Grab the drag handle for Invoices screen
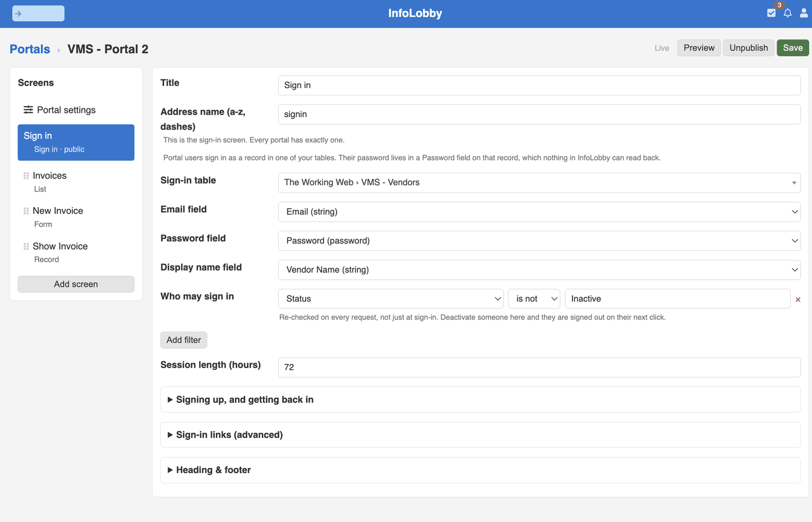Viewport: 812px width, 522px height. (26, 176)
